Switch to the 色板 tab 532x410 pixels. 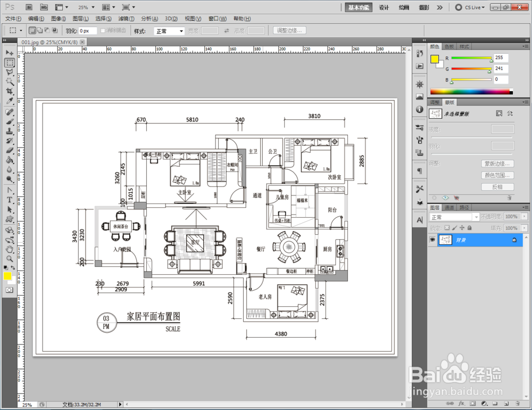(449, 46)
